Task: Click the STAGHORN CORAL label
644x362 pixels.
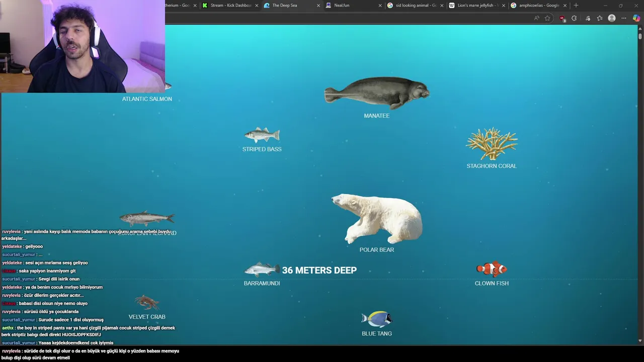Action: click(x=492, y=166)
